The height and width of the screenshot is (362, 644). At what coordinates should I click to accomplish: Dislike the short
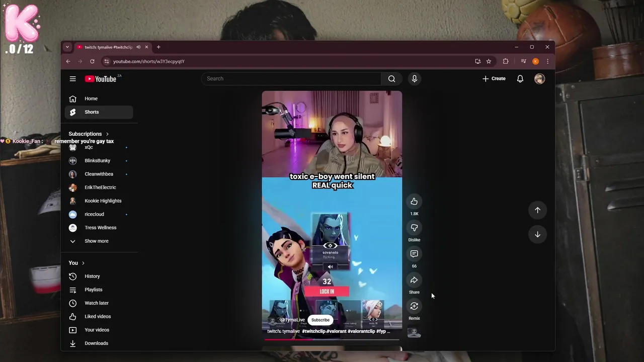click(414, 228)
